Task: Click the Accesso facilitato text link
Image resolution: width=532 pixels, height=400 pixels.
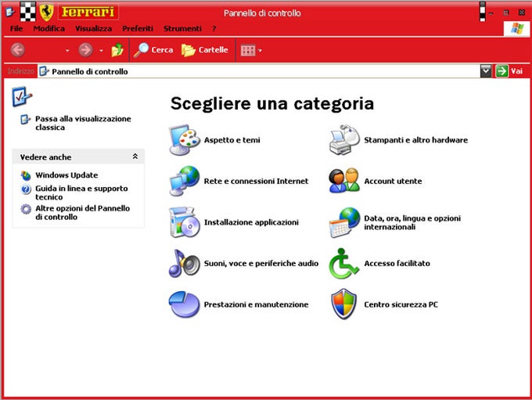Action: tap(397, 263)
